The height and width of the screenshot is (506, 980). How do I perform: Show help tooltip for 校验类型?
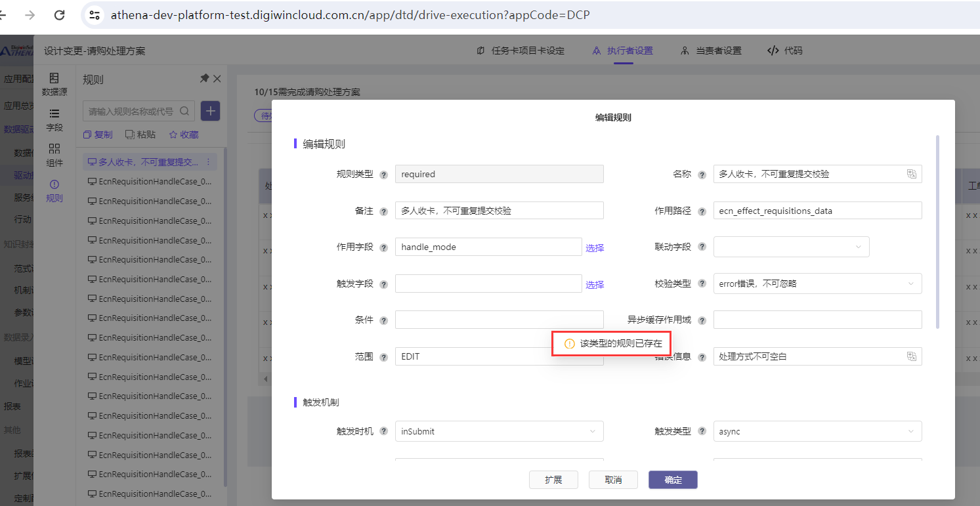pos(702,284)
